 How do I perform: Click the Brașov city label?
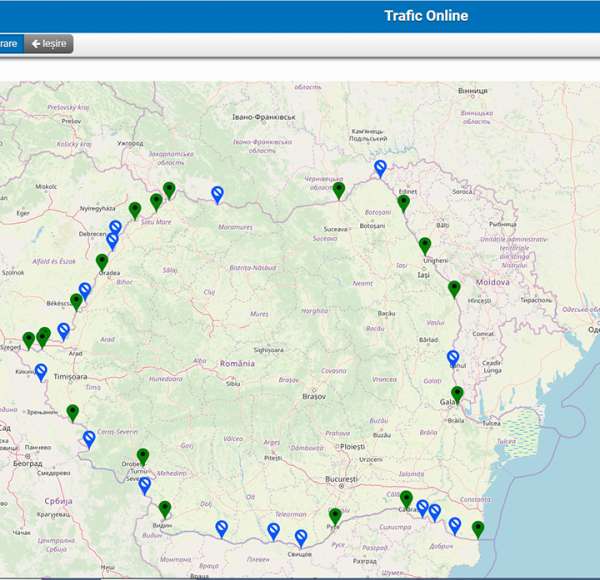pos(314,396)
